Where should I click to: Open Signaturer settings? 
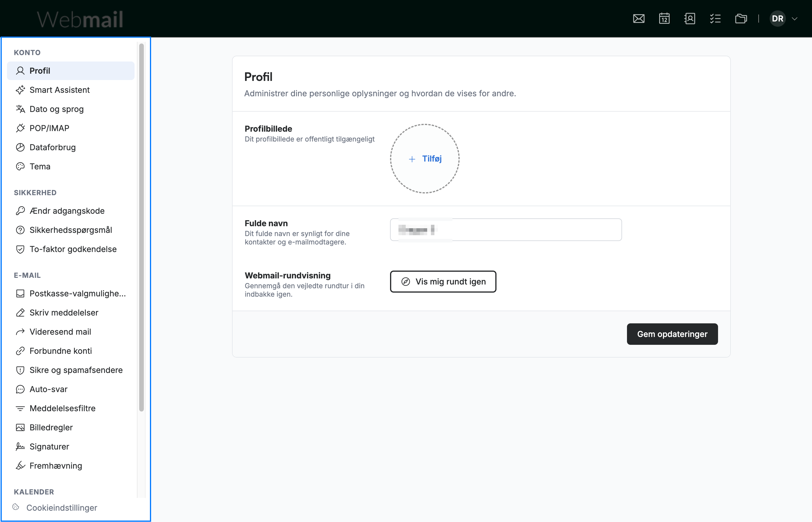point(70,447)
